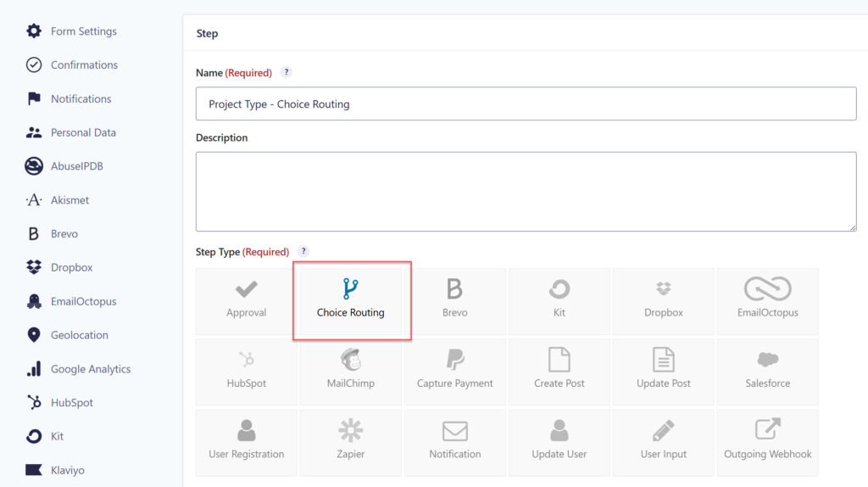This screenshot has height=487, width=868.
Task: Click the Notifications flag icon
Action: point(34,98)
